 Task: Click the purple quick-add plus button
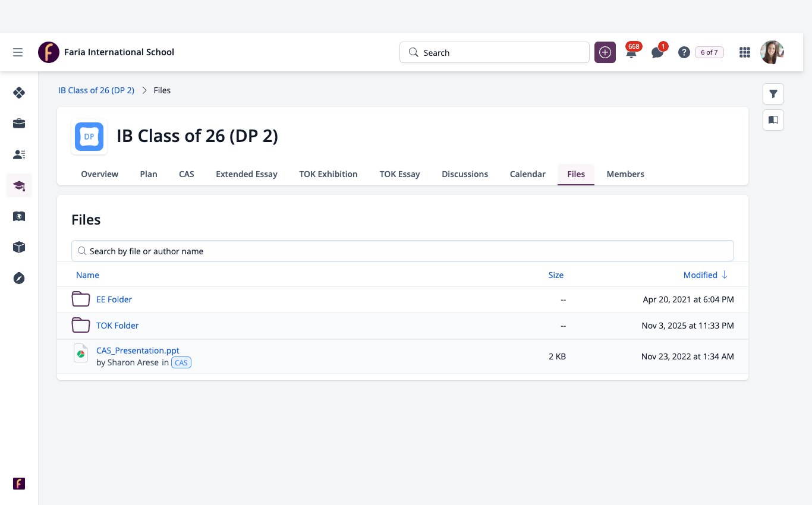[605, 52]
